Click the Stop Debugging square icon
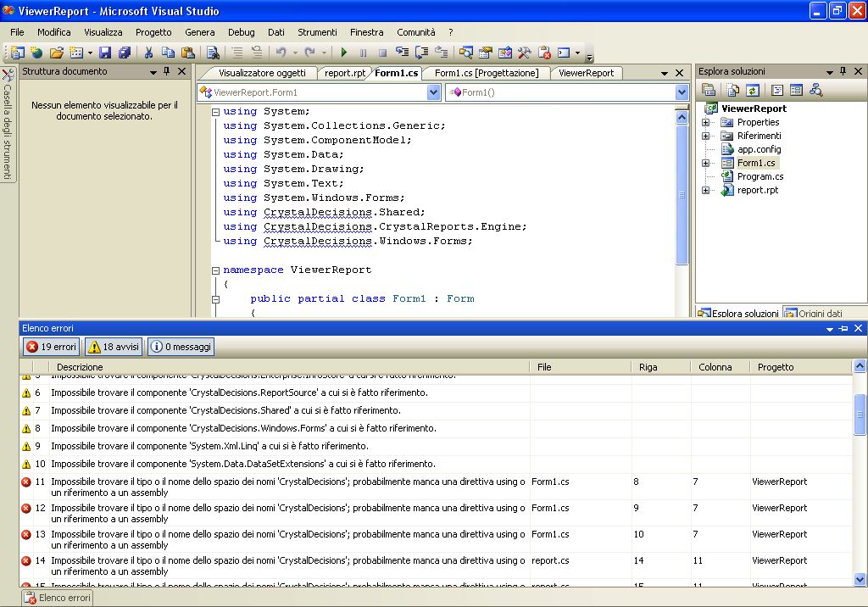Screen dimensions: 868x607 coord(382,53)
